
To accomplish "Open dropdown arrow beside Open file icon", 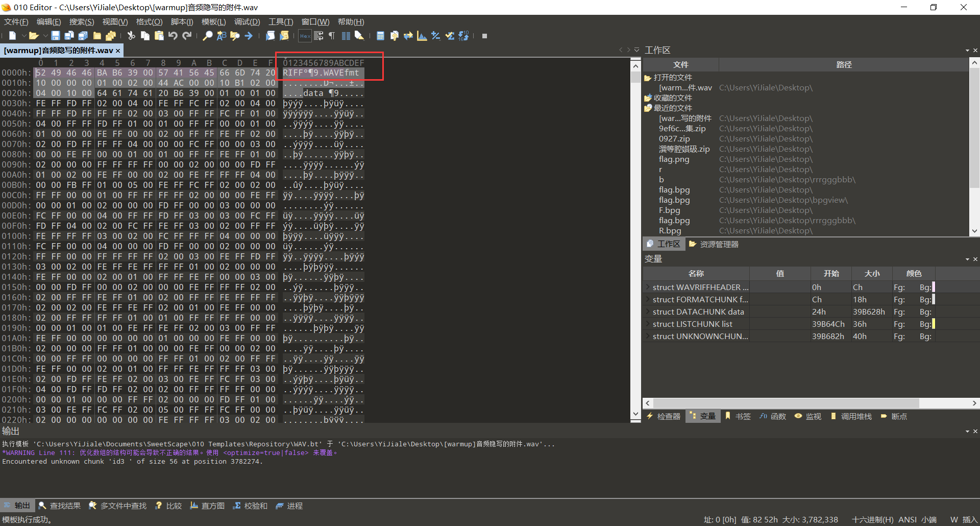I will 45,36.
